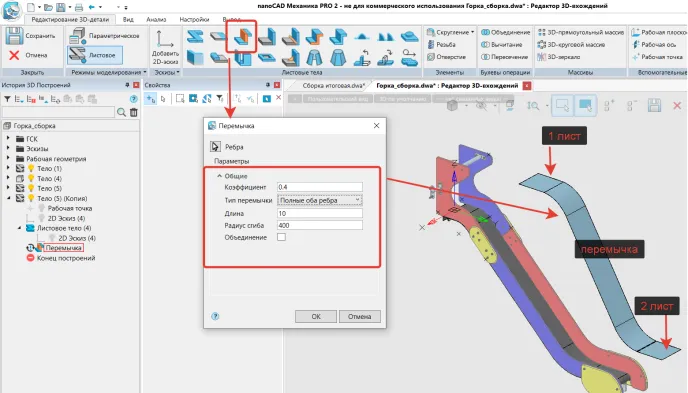Select the Горка_сборка root item
The width and height of the screenshot is (688, 393).
[x=34, y=126]
